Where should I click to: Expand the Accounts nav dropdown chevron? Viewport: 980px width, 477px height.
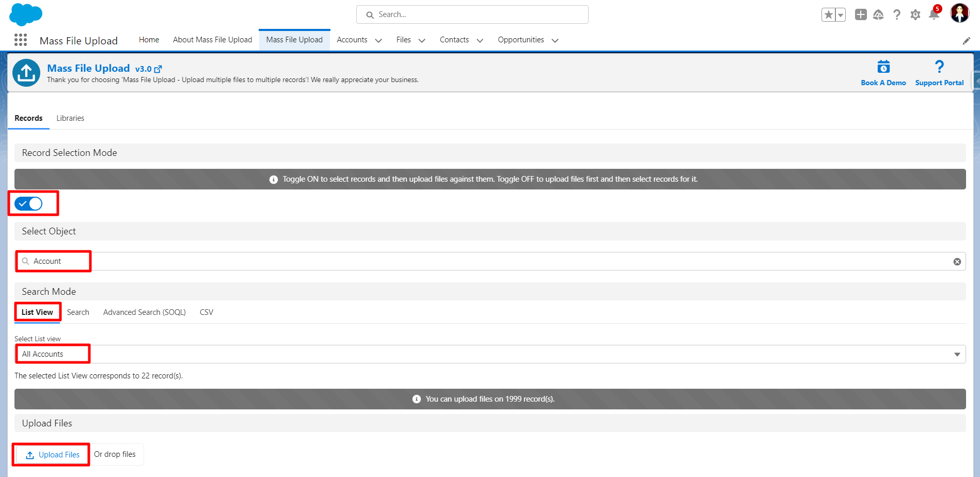(378, 40)
